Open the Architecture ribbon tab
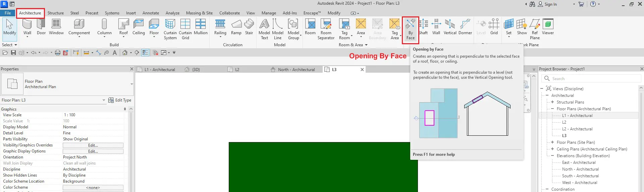This screenshot has height=192, width=644. point(30,13)
